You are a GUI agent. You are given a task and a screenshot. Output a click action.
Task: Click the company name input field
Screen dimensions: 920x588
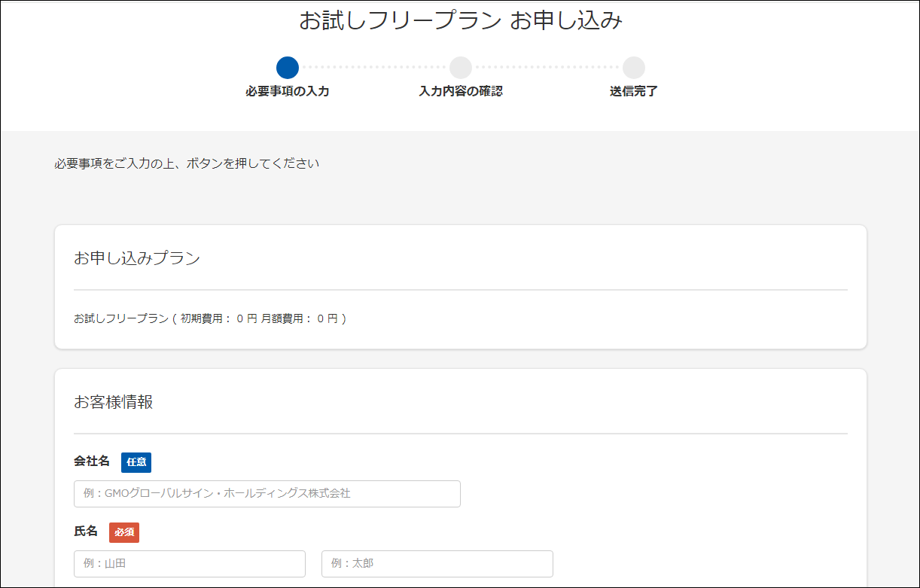point(267,494)
